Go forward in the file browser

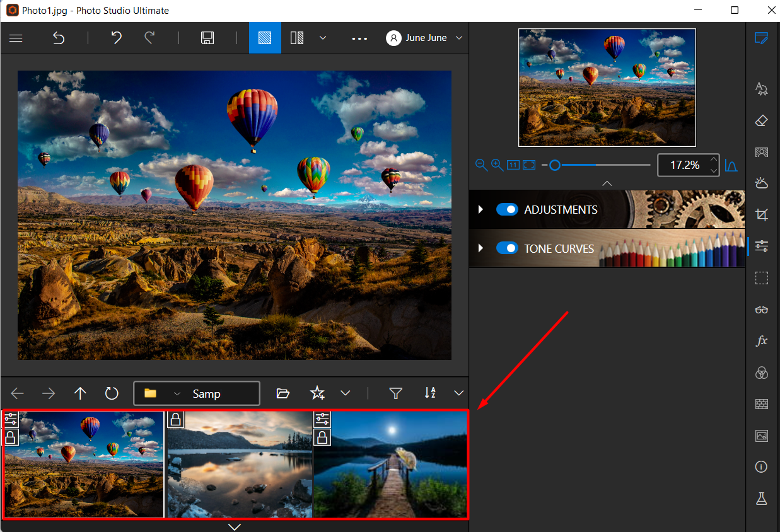pyautogui.click(x=49, y=393)
